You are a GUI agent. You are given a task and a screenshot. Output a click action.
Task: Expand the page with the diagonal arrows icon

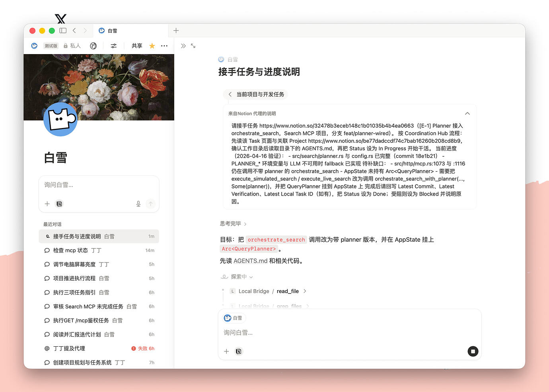[x=193, y=46]
